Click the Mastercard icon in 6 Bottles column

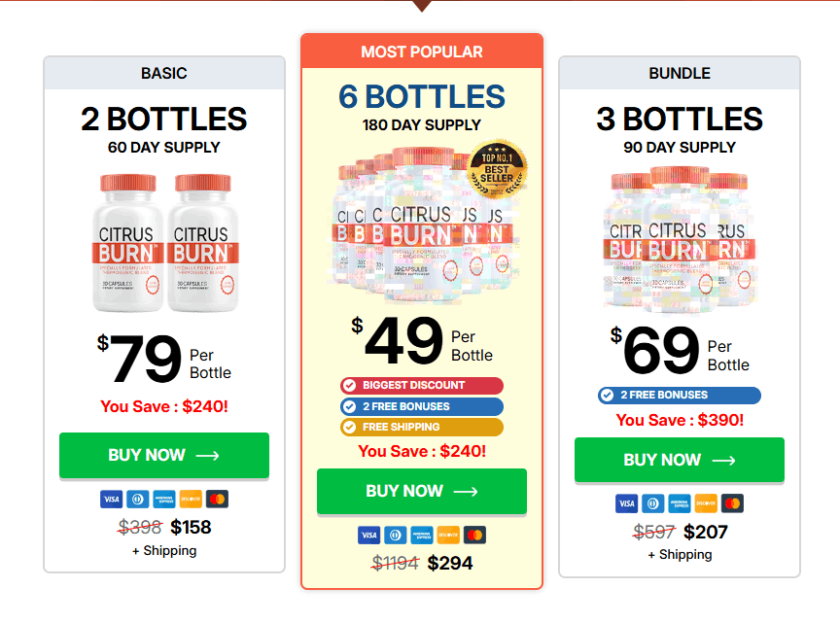point(474,535)
